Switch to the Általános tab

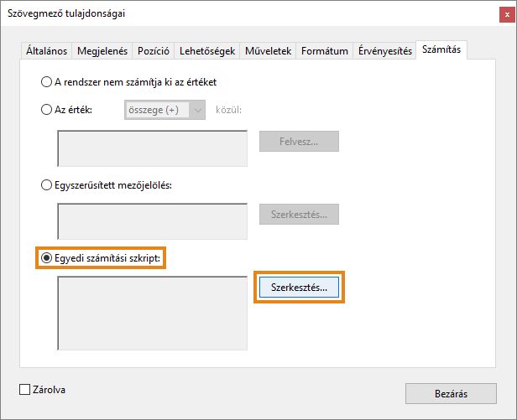(x=46, y=51)
